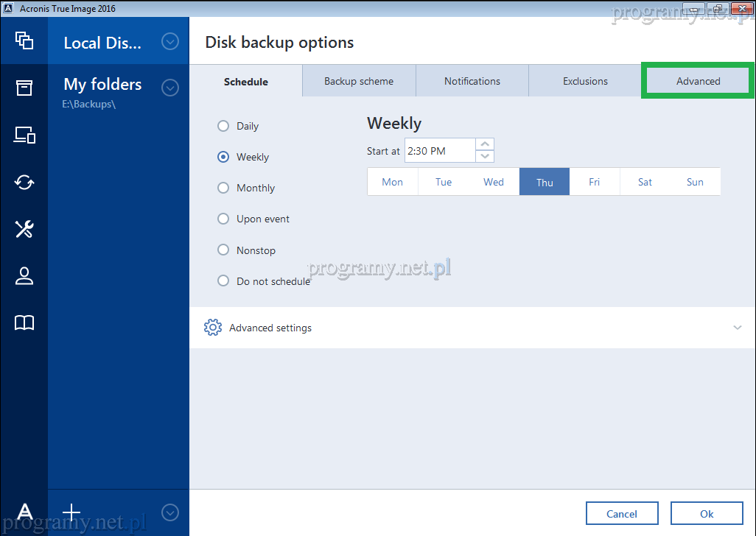This screenshot has height=536, width=756.
Task: Select the Monthly schedule option
Action: coord(223,188)
